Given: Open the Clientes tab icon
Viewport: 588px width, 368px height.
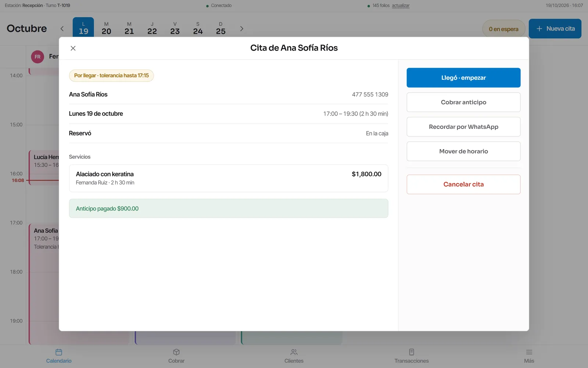Looking at the screenshot, I should pyautogui.click(x=294, y=352).
